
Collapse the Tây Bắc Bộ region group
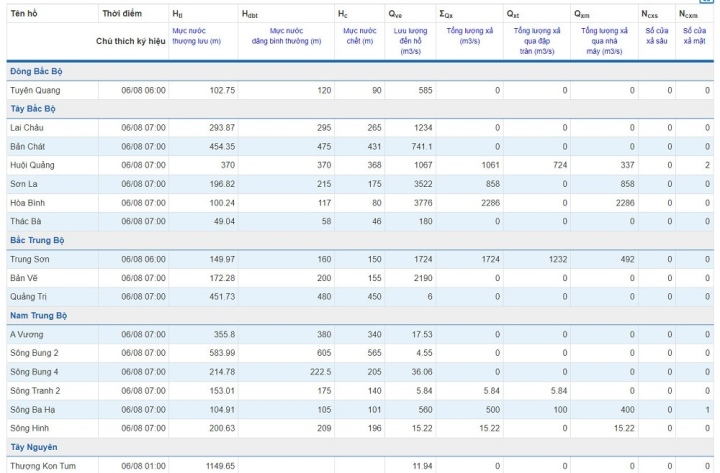33,108
